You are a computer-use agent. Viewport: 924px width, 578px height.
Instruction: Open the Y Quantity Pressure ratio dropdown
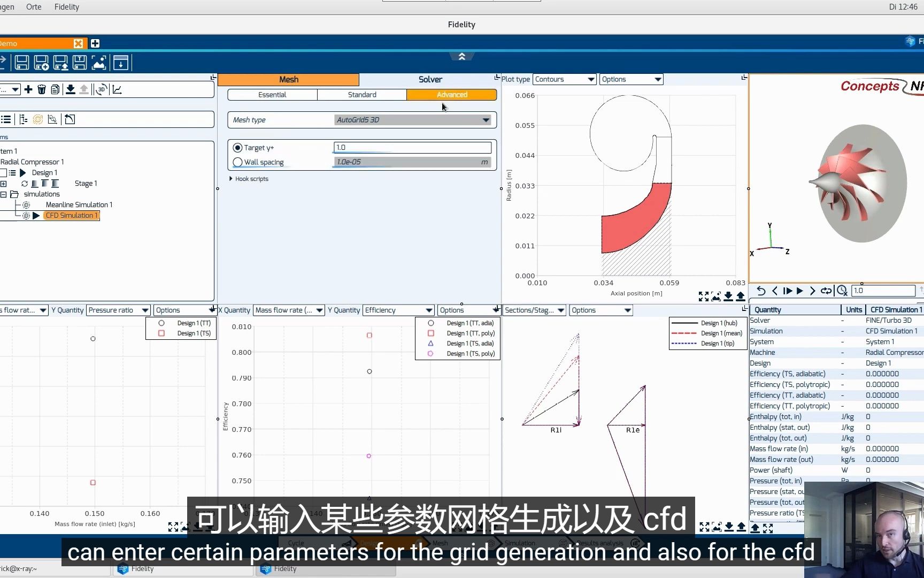[x=118, y=310]
